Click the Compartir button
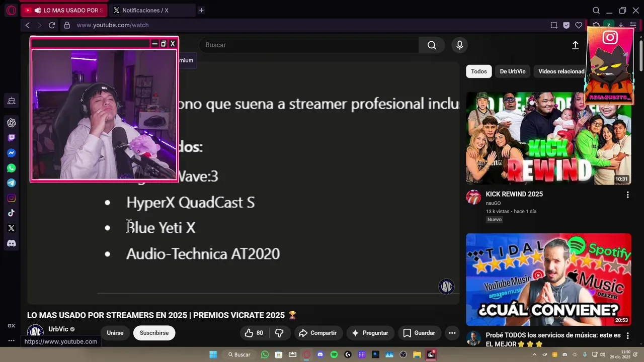 [317, 333]
